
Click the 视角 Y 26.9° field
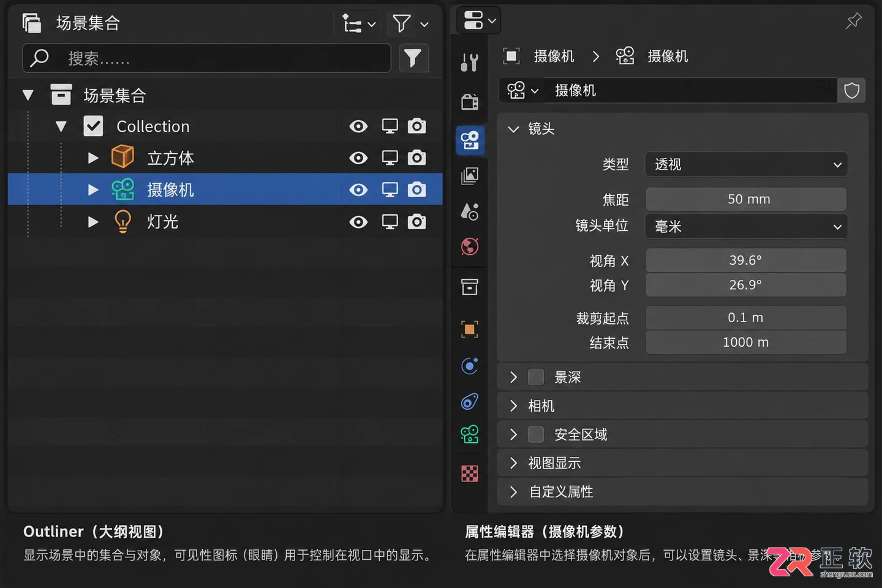[x=746, y=285]
